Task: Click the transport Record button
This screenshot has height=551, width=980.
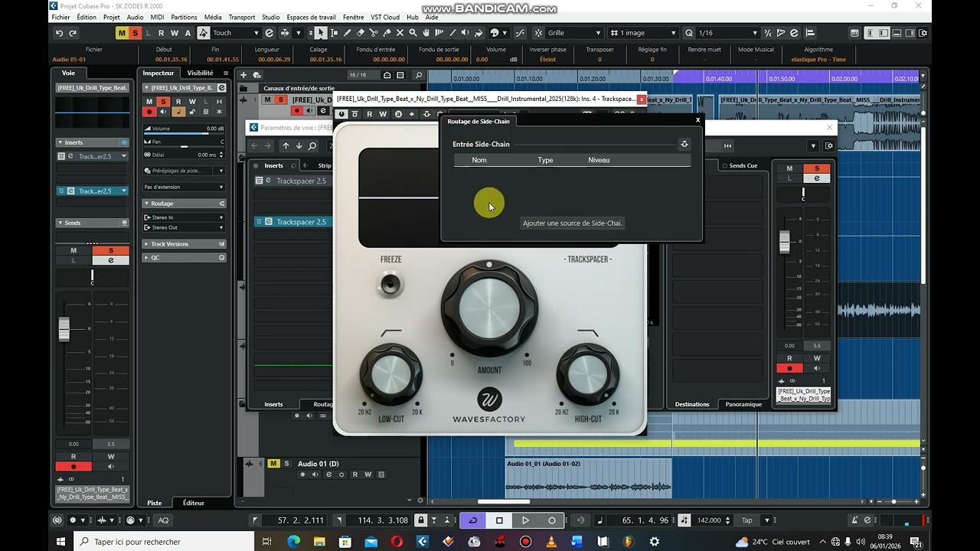Action: [x=552, y=520]
